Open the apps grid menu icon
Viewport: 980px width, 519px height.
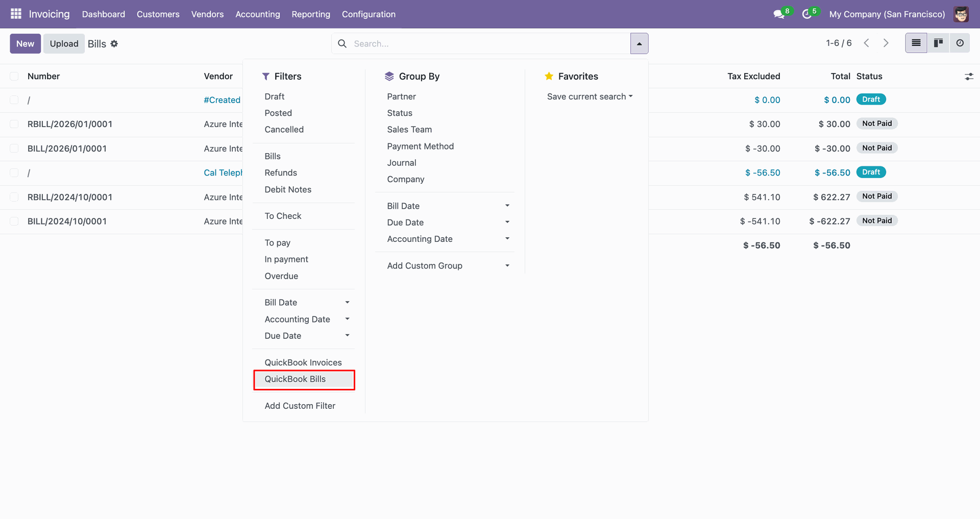(x=16, y=14)
